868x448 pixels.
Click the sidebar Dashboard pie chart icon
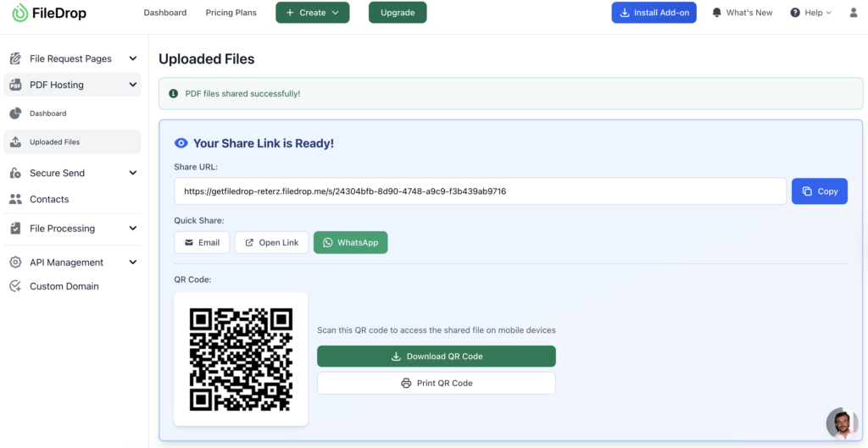(x=15, y=113)
